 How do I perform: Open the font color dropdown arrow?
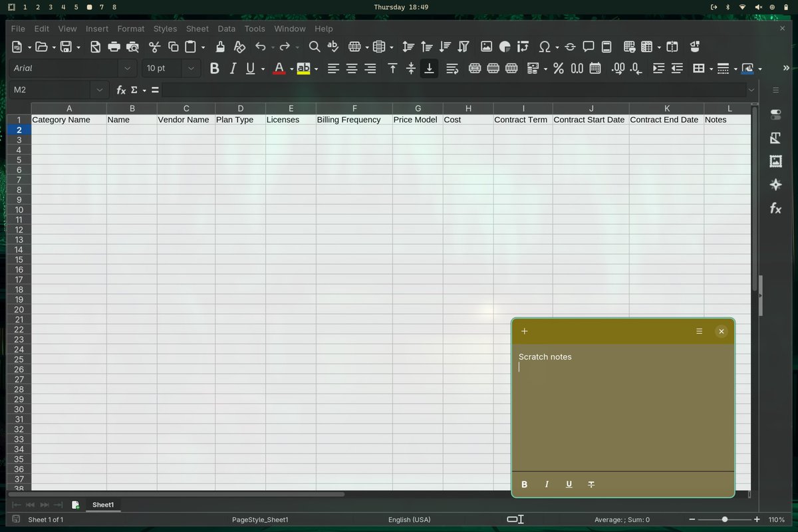click(291, 68)
